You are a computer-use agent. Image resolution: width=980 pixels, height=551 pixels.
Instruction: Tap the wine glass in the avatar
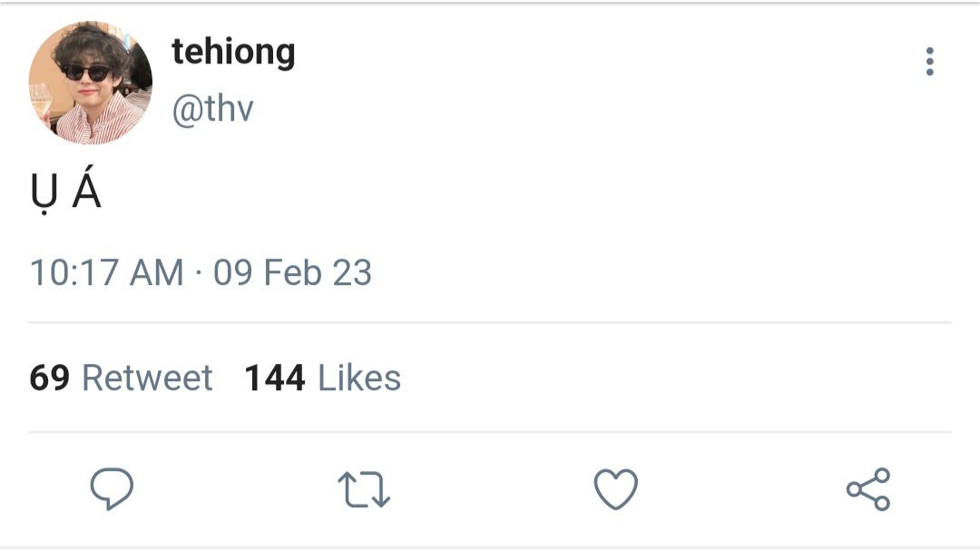pos(40,100)
